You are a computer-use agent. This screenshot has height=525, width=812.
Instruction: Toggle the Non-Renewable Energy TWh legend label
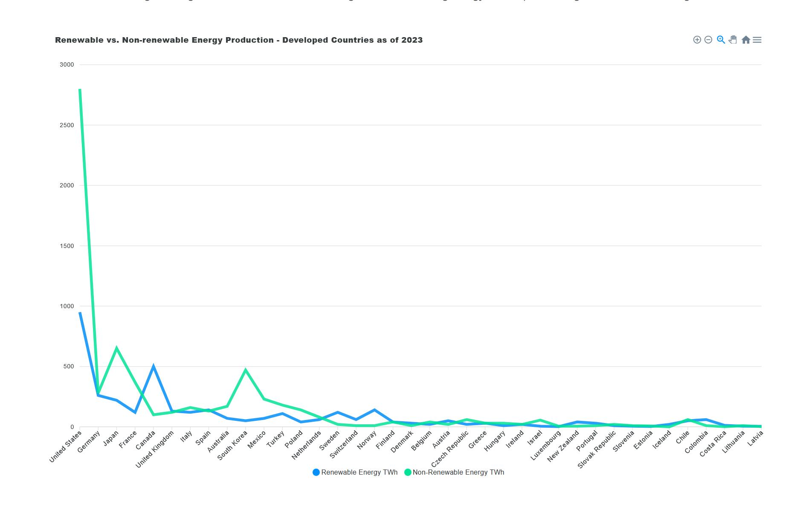point(458,472)
